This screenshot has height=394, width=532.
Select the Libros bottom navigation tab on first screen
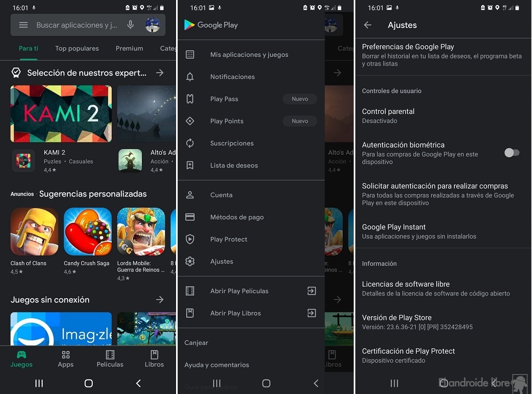(154, 359)
